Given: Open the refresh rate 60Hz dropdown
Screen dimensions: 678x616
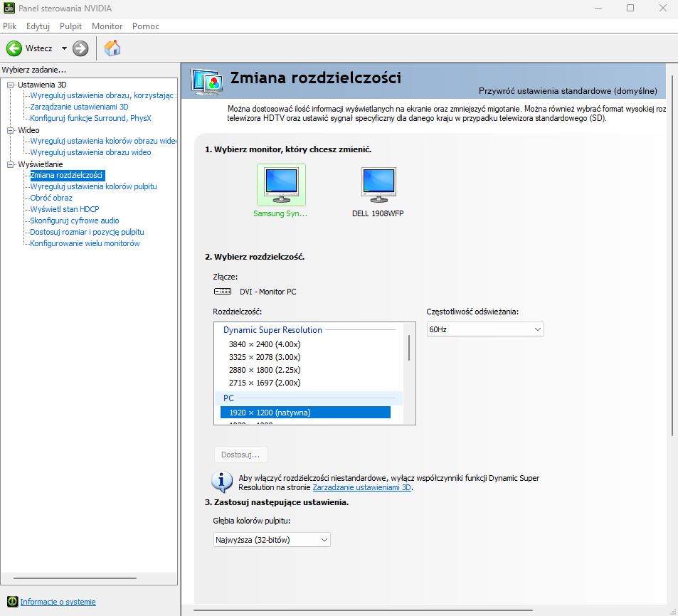Looking at the screenshot, I should point(484,329).
